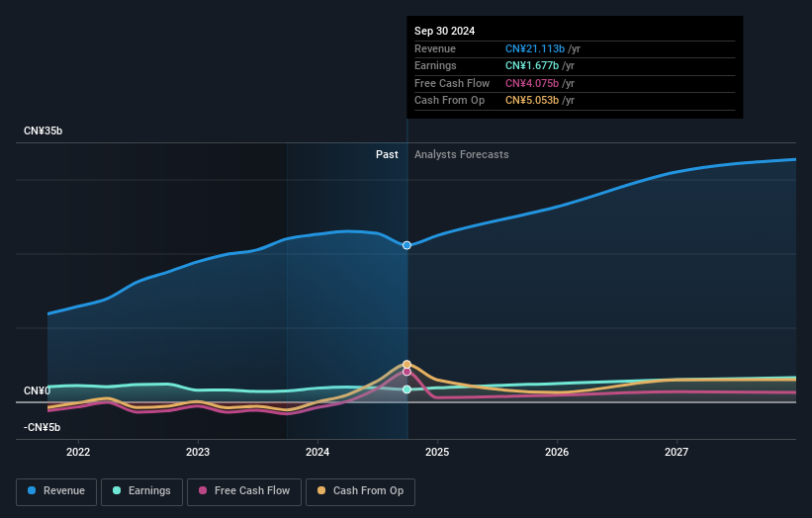Click the CN¥21.113b revenue value
The width and height of the screenshot is (812, 518).
pyautogui.click(x=535, y=48)
